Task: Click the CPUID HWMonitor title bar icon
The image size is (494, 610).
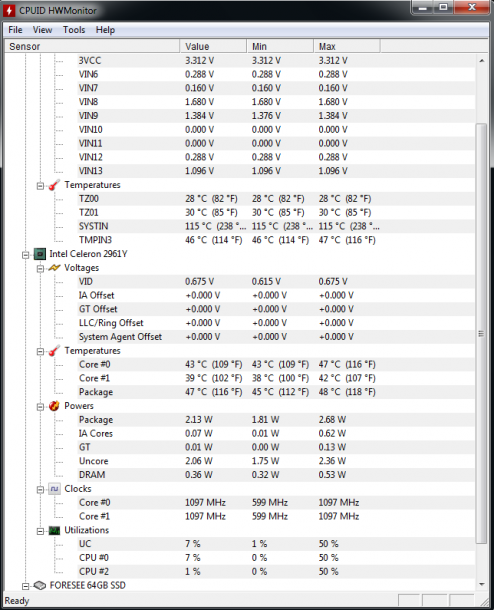Action: [9, 11]
